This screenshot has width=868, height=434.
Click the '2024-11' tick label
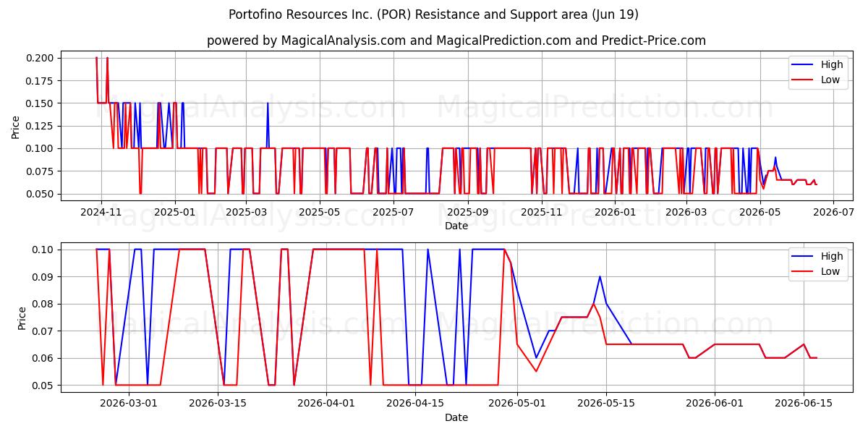point(101,212)
